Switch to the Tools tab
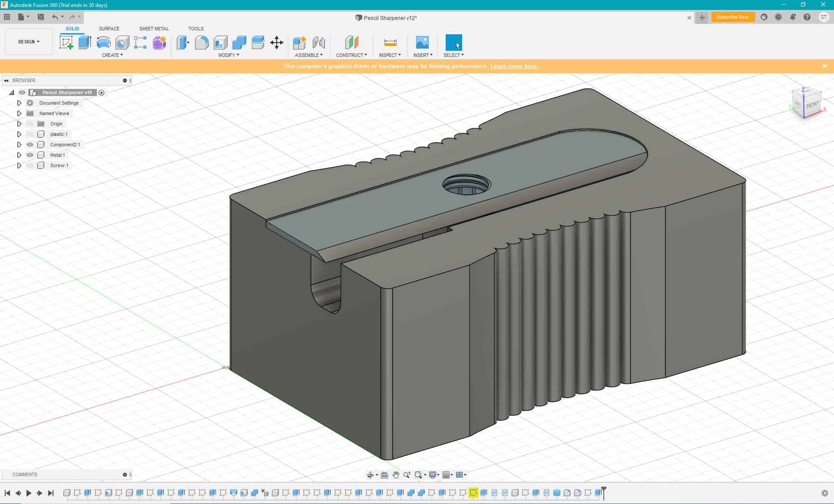834x504 pixels. pos(196,29)
